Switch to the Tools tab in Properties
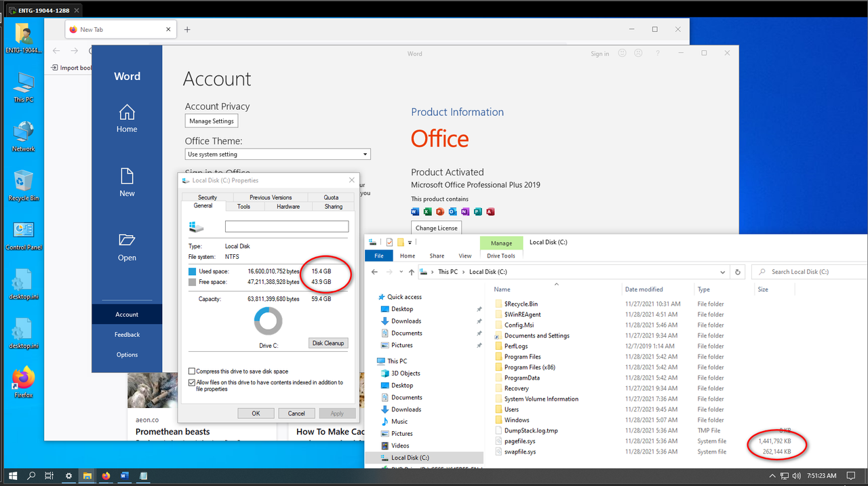Image resolution: width=868 pixels, height=486 pixels. [x=244, y=206]
